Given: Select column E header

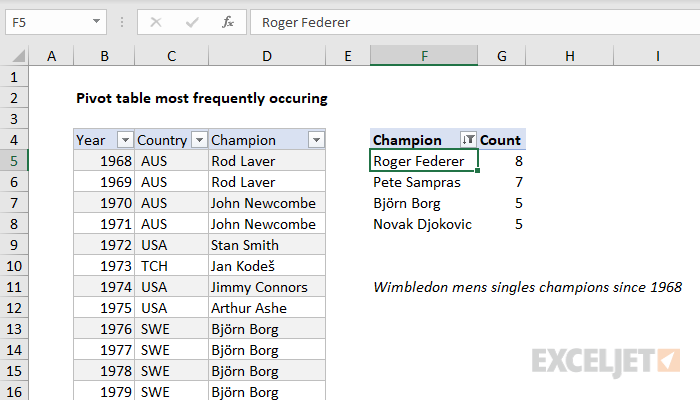Looking at the screenshot, I should (x=348, y=56).
